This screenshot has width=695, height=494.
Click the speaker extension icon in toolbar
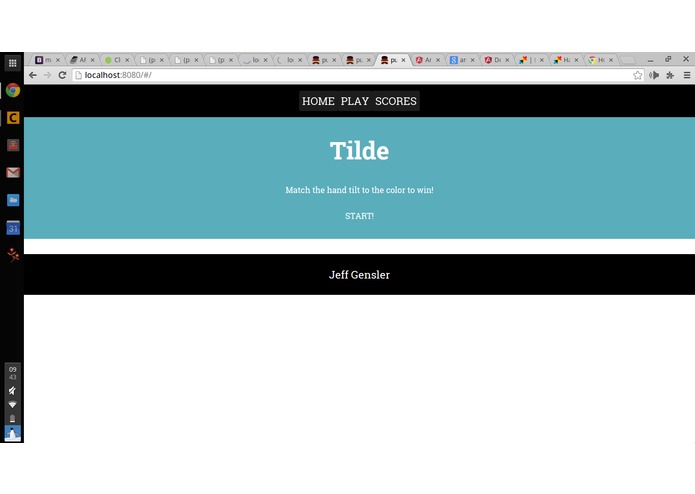654,75
